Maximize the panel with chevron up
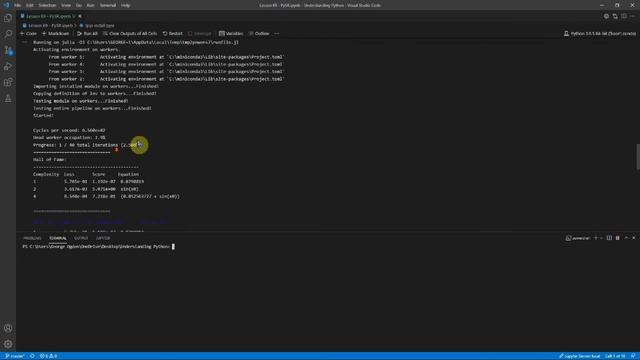 coord(626,238)
